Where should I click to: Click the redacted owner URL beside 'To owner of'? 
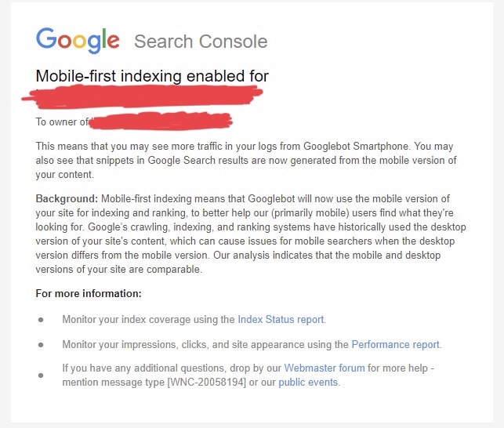[161, 122]
